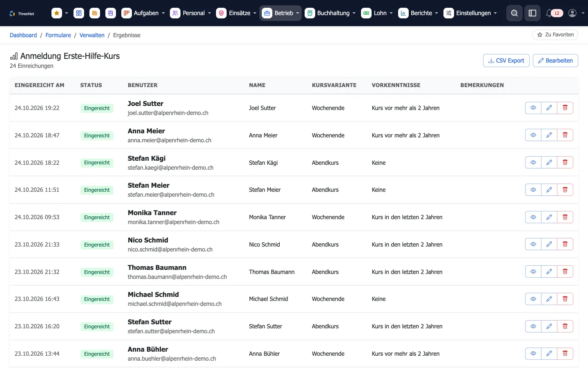
Task: Add page with Zu Favoriten button
Action: pyautogui.click(x=555, y=35)
